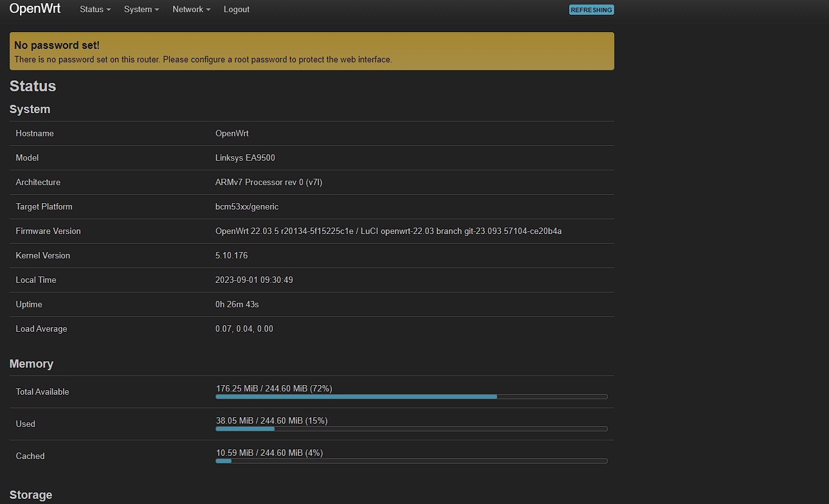Select the Cached memory progress bar
Screen dimensions: 829x504
click(412, 461)
